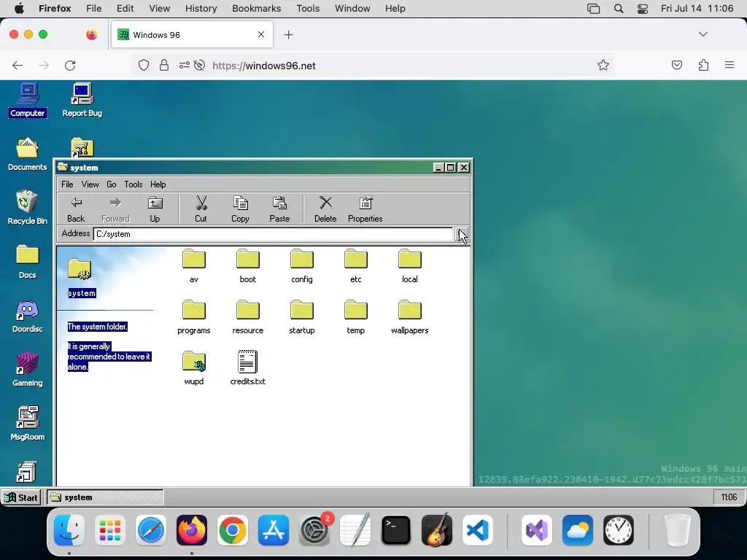Image resolution: width=747 pixels, height=560 pixels.
Task: Click the taskbar clock showing 11:06
Action: [729, 497]
